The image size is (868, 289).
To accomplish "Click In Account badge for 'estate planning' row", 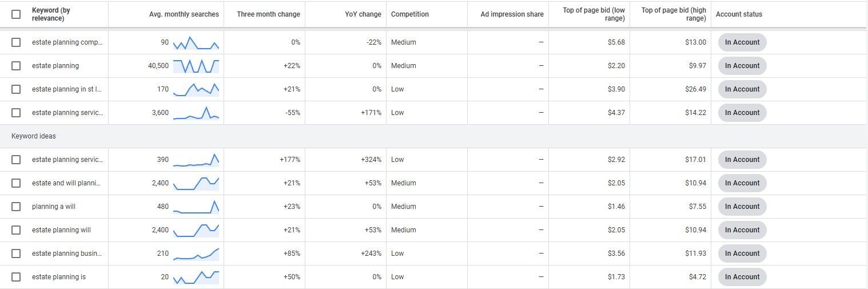I will tap(742, 66).
